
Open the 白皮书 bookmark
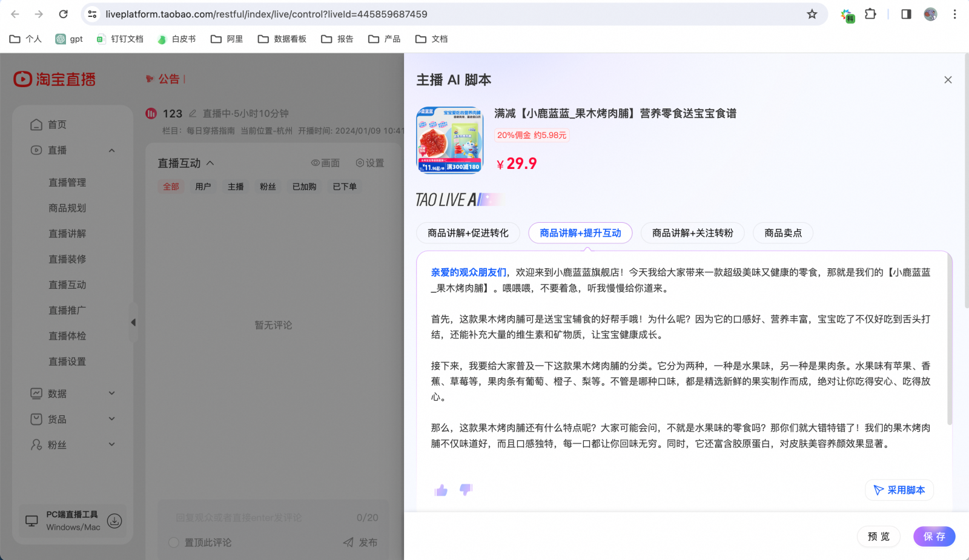pos(176,39)
